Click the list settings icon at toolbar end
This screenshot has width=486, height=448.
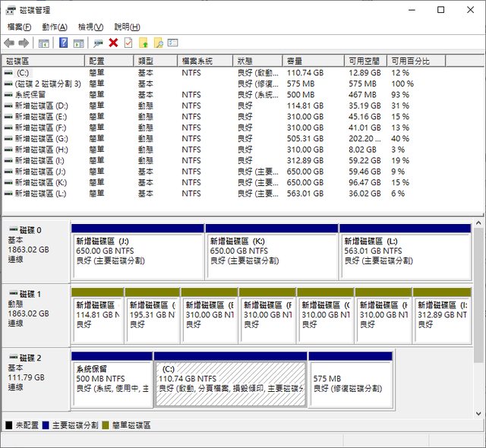(x=173, y=43)
